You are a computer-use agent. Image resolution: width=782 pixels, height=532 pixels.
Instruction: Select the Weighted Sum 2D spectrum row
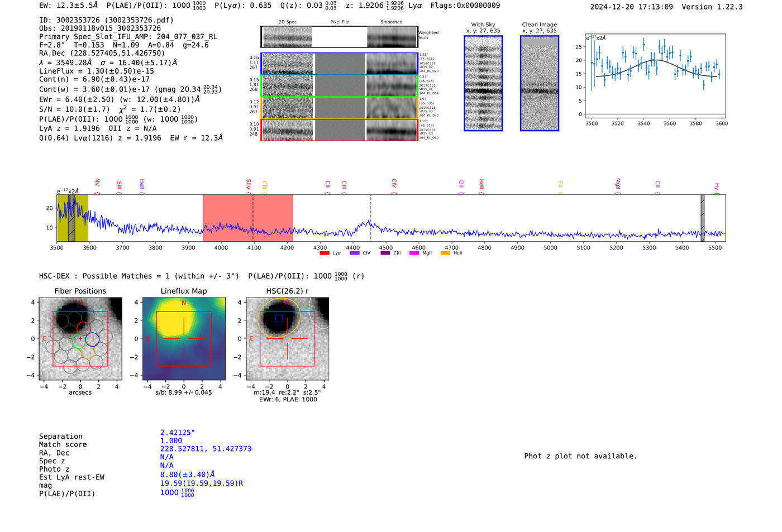click(340, 37)
